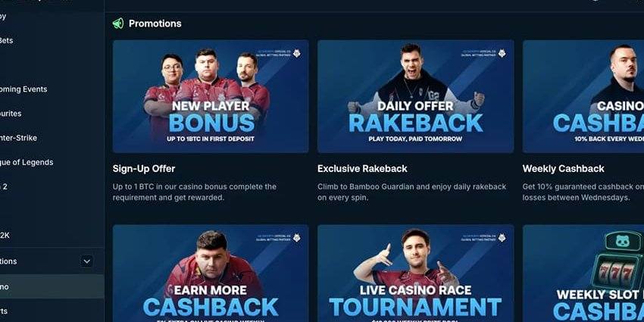This screenshot has height=322, width=644.
Task: Click the partner logo on New Player Bonus banner
Action: tap(296, 53)
